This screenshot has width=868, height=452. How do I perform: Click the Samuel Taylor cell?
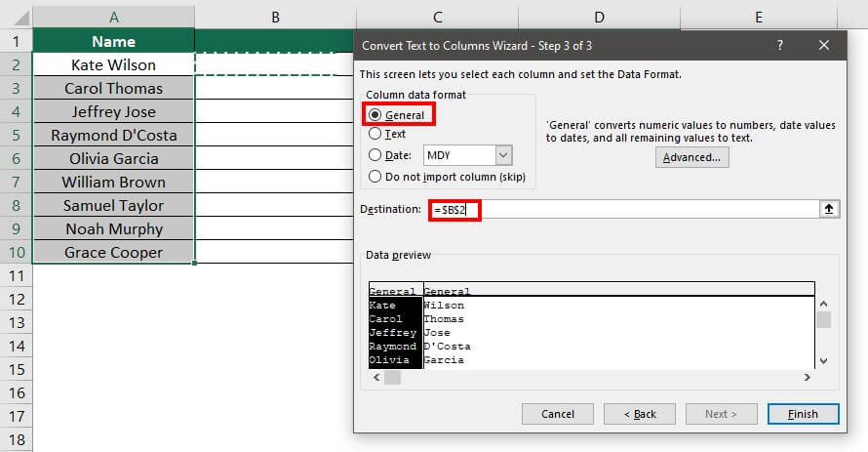pyautogui.click(x=113, y=206)
